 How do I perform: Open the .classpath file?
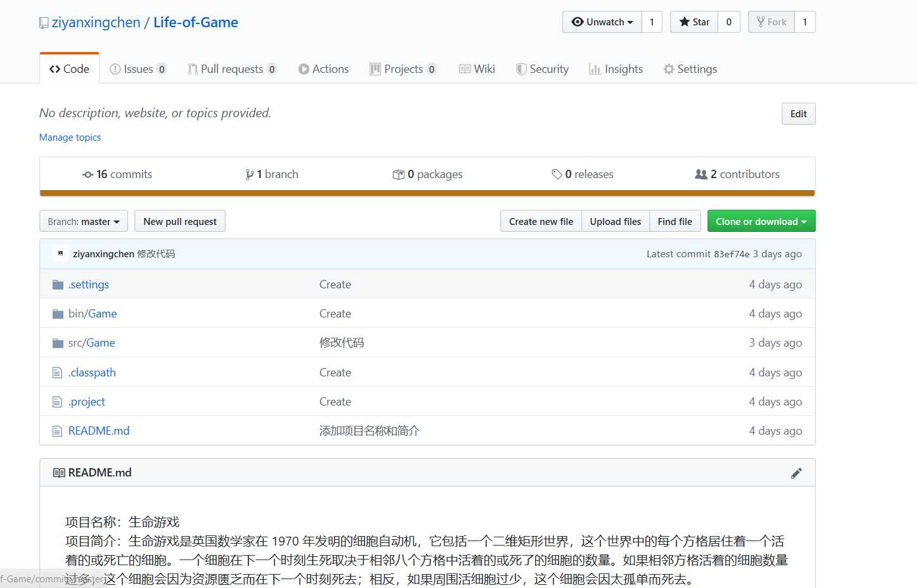point(92,373)
